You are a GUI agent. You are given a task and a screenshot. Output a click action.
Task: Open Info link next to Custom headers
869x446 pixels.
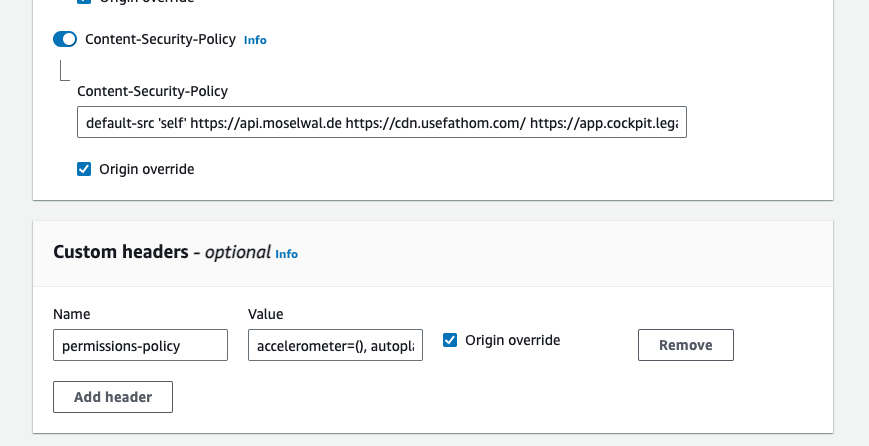tap(286, 254)
